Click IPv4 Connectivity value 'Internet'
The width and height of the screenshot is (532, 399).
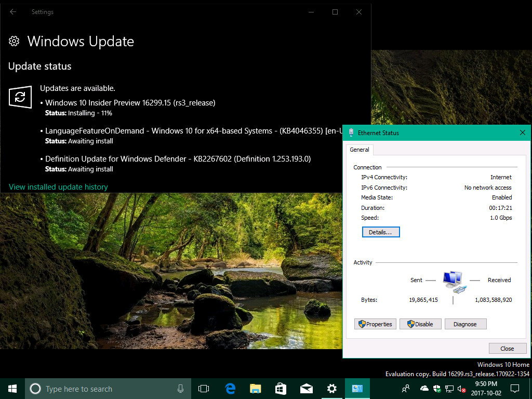(501, 177)
